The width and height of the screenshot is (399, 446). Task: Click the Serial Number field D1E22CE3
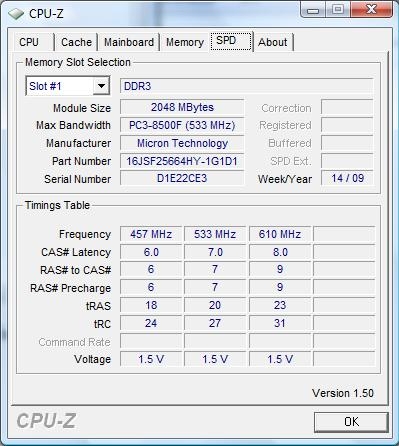(x=182, y=178)
